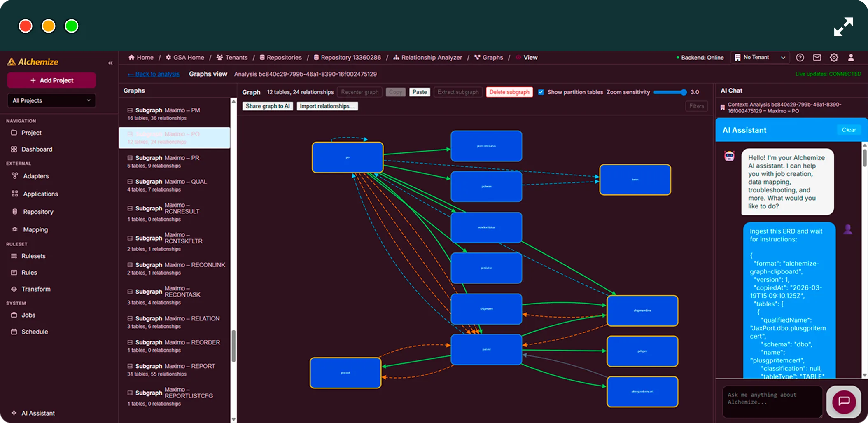Click the expand fullscreen arrows icon
The image size is (868, 423).
click(843, 27)
